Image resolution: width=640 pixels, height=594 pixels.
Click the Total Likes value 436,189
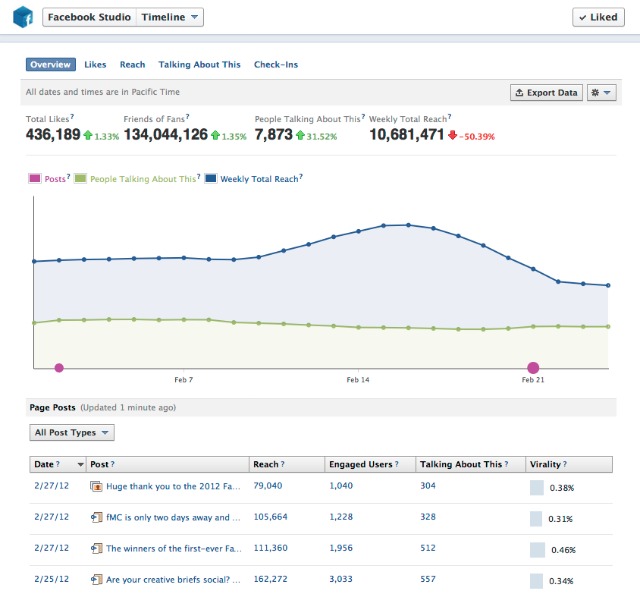tap(53, 134)
